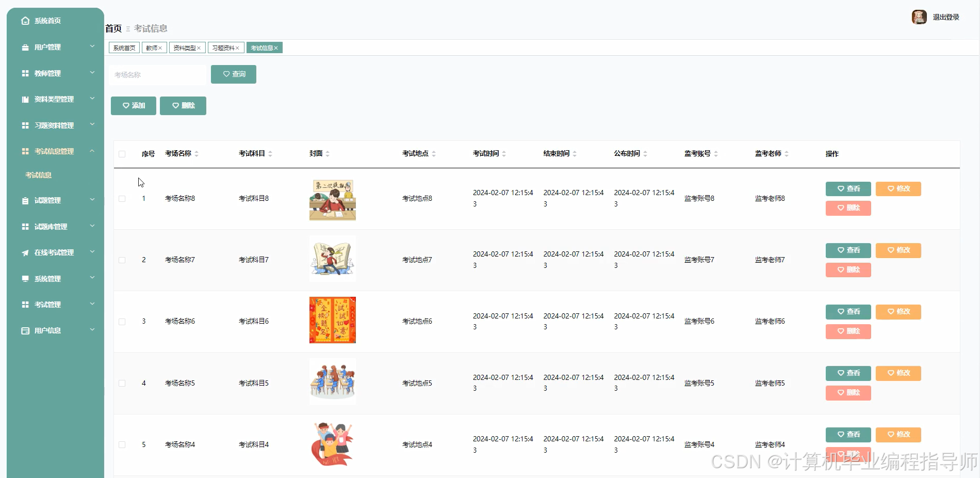
Task: Check the checkbox on the 考场名称6 row
Action: pyautogui.click(x=122, y=321)
